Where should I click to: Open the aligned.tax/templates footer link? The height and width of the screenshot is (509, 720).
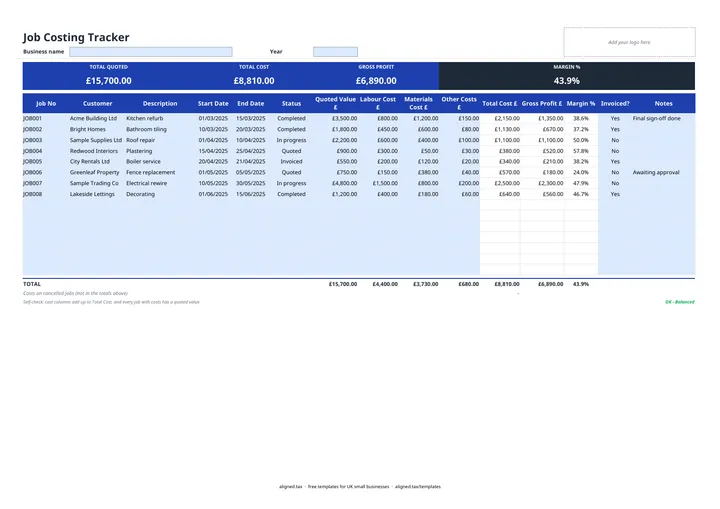coord(418,486)
